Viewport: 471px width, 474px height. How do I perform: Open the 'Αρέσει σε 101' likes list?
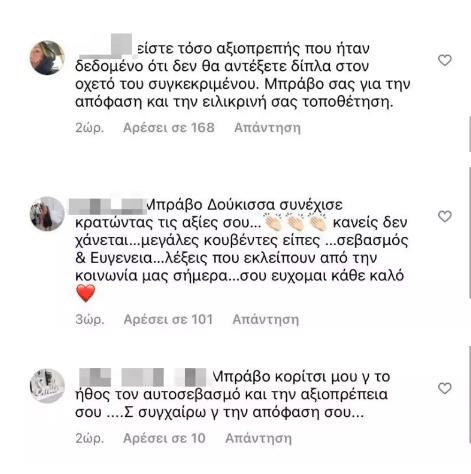168,320
